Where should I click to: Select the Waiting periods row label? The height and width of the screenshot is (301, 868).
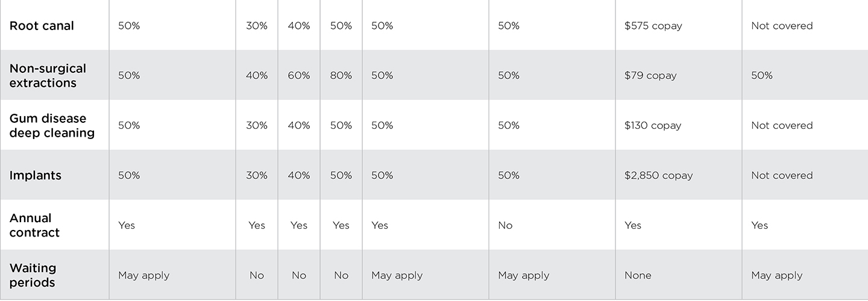point(33,276)
